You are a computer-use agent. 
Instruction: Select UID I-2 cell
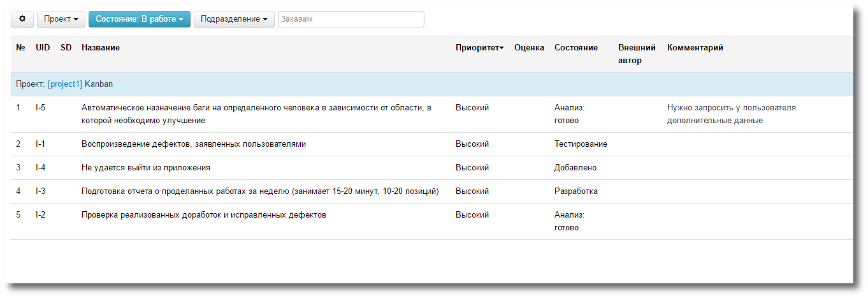[x=41, y=215]
